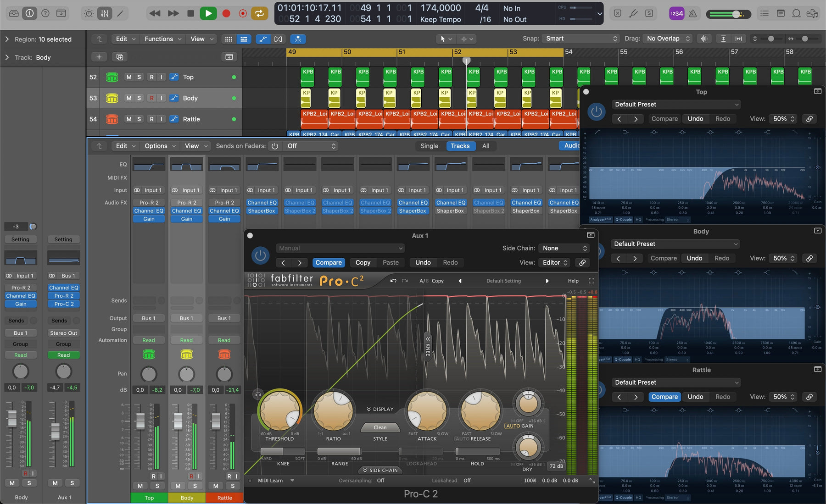Click the duplicate track icon

(120, 57)
